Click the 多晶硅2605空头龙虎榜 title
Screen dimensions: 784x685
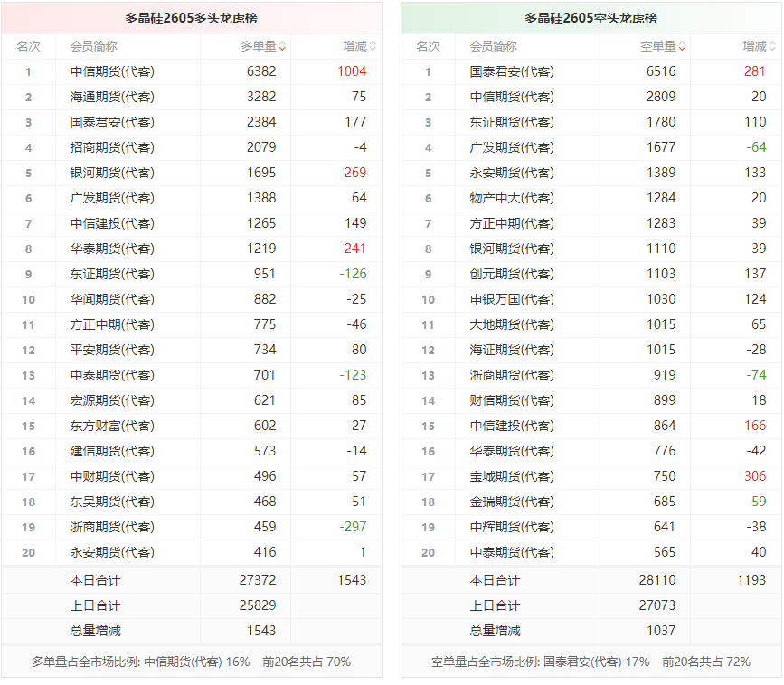click(590, 18)
